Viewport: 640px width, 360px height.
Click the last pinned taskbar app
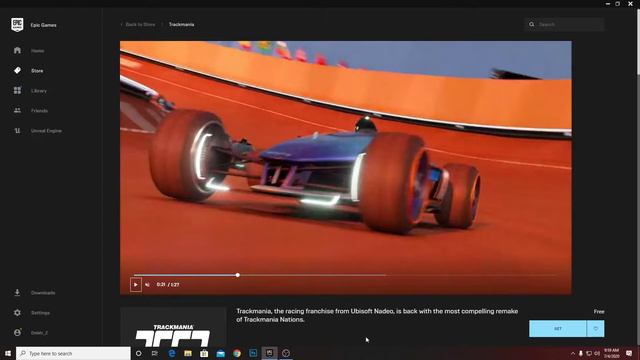286,353
